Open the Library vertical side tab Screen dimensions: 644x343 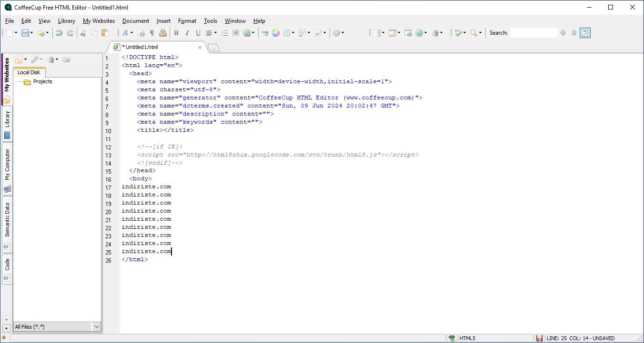point(7,124)
